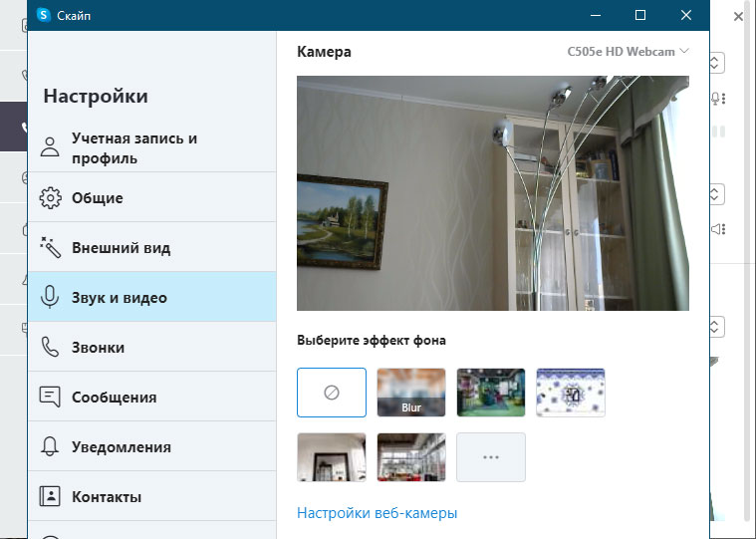Open the Сообщения settings section
This screenshot has height=539, width=756.
point(151,397)
